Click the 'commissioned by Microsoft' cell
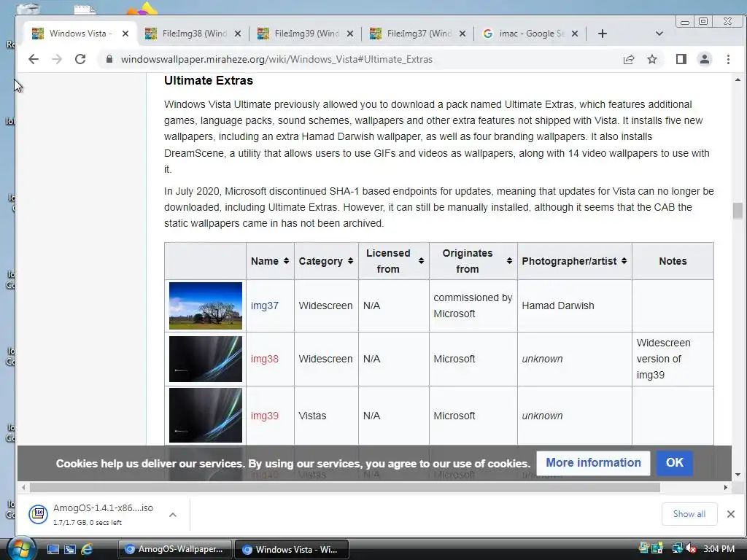Image resolution: width=747 pixels, height=560 pixels. pos(473,306)
